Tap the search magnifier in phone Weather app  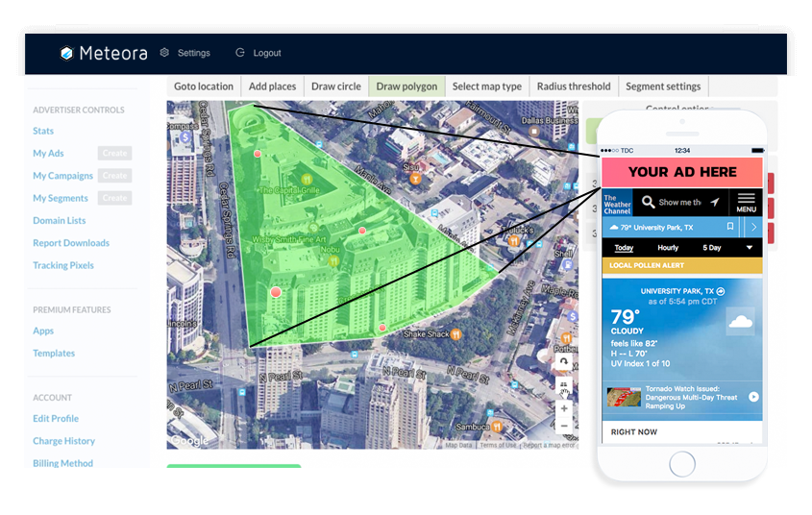coord(649,202)
